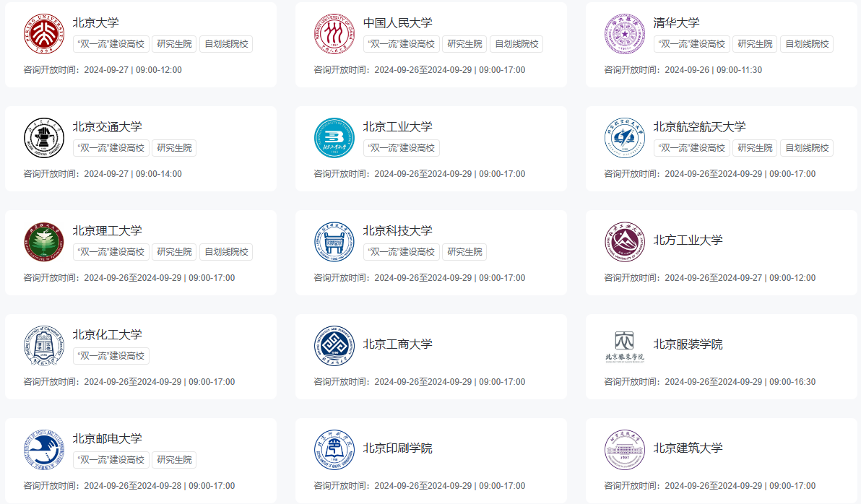Open the 北京大学 name link

[95, 22]
